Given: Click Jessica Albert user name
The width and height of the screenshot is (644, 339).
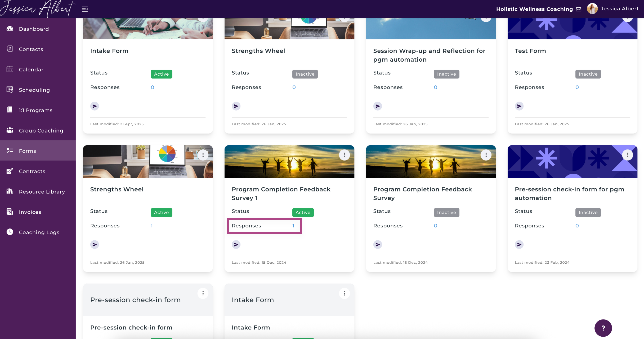Looking at the screenshot, I should [619, 9].
